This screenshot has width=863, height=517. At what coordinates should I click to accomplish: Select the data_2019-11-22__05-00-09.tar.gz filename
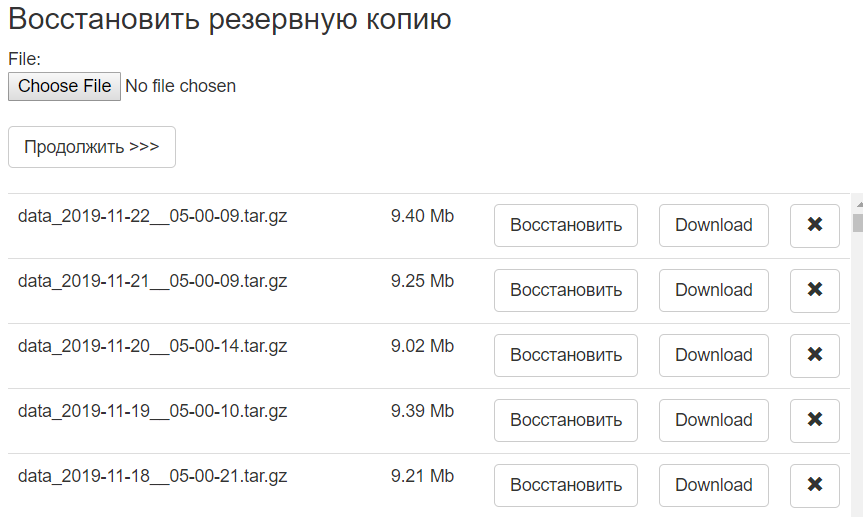tap(153, 216)
